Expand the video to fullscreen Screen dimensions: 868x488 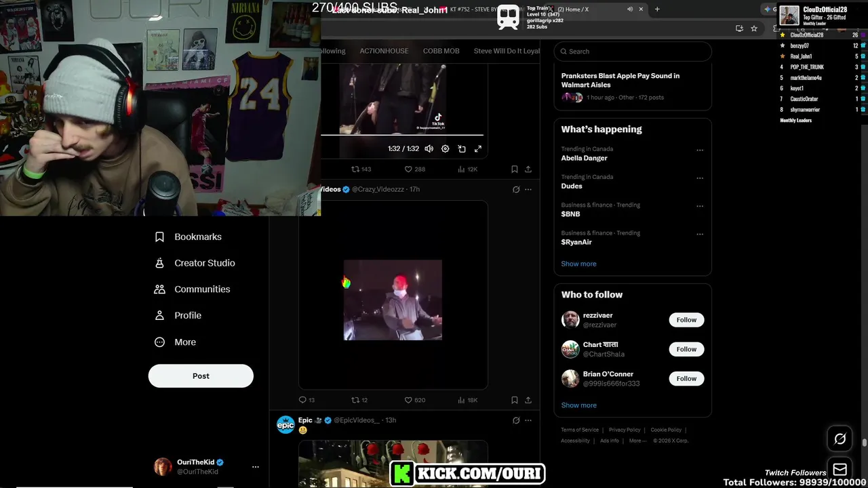tap(477, 148)
